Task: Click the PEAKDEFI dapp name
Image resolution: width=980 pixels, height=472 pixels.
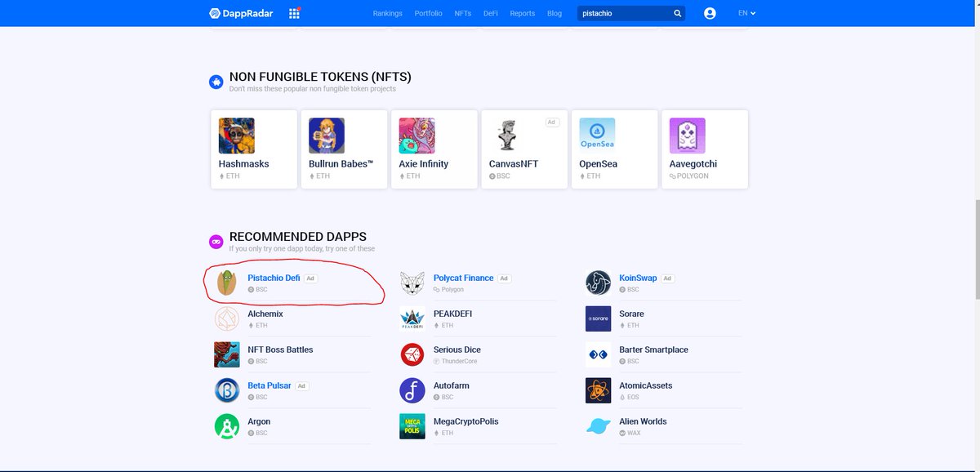Action: (452, 314)
